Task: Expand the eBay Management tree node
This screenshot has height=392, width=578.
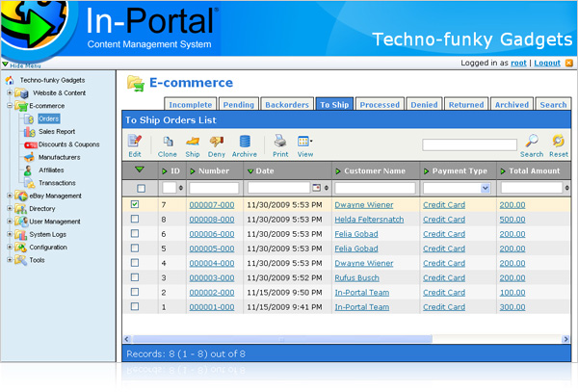Action: [x=10, y=196]
